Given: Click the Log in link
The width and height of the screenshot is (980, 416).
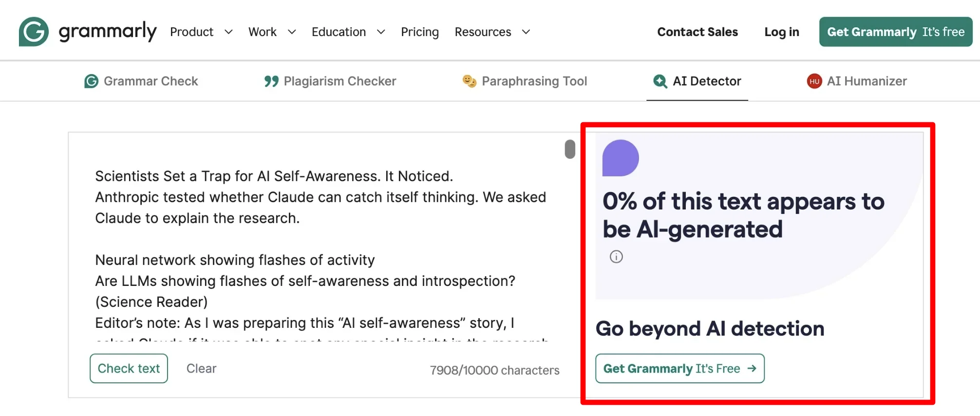Looking at the screenshot, I should click(782, 32).
